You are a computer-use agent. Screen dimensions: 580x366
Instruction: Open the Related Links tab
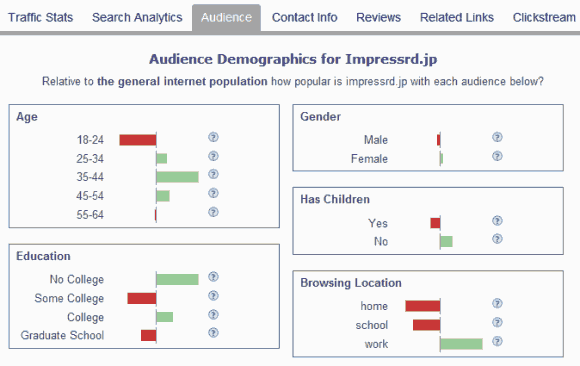coord(457,17)
